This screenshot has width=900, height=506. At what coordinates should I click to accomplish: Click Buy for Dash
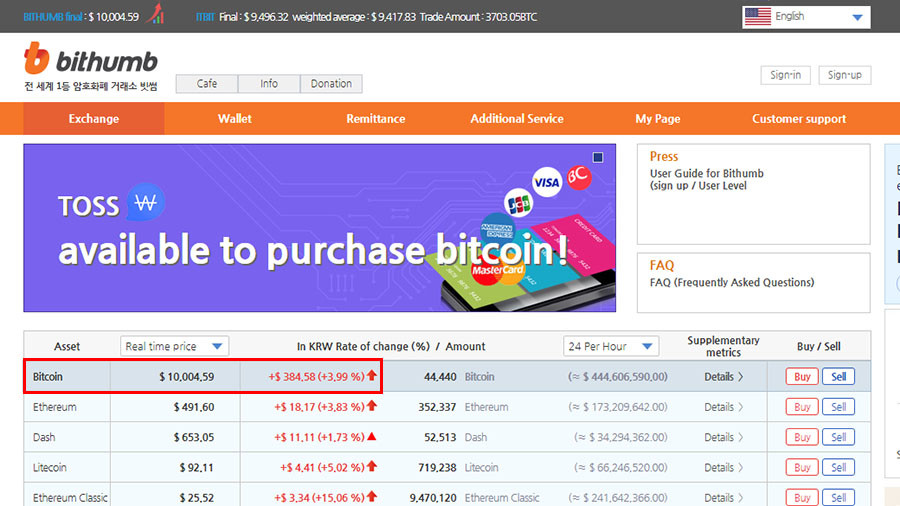[x=802, y=437]
